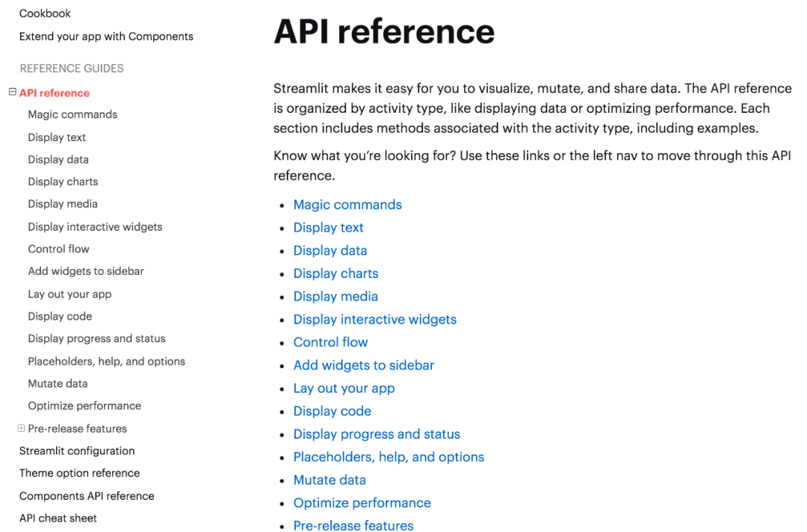Open Optimize performance in the sidebar
807x532 pixels.
pyautogui.click(x=84, y=406)
